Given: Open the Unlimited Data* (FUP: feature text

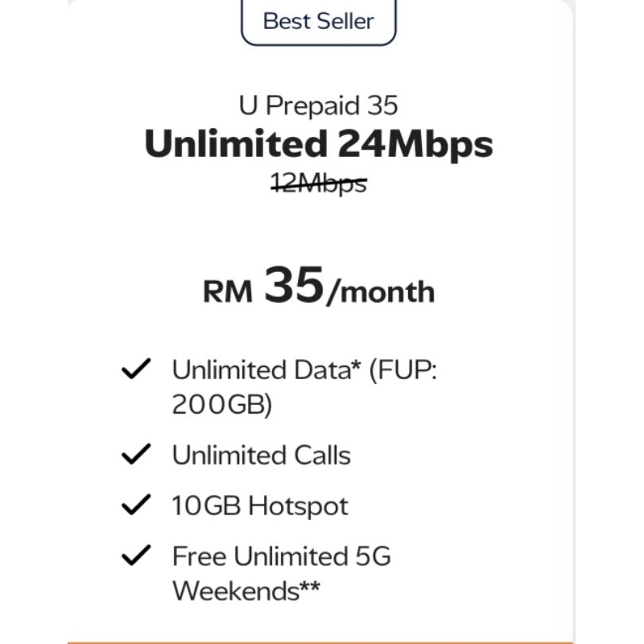Looking at the screenshot, I should click(304, 369).
